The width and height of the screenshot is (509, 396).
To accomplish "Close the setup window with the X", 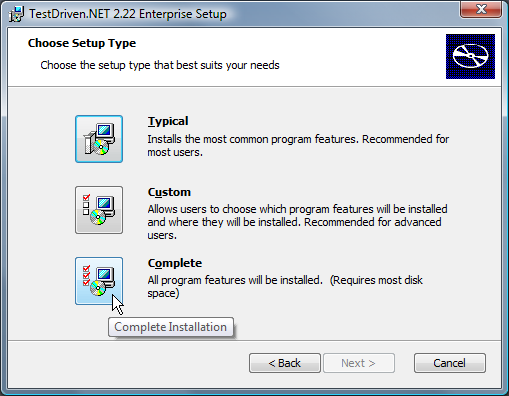I will coord(481,9).
